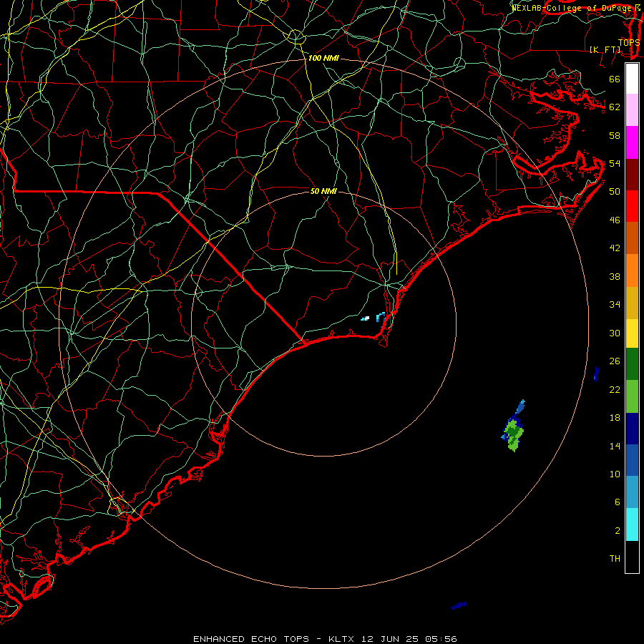This screenshot has height=644, width=644.
Task: Click the ENHANCED ECHO TOPS caption text
Action: point(251,639)
